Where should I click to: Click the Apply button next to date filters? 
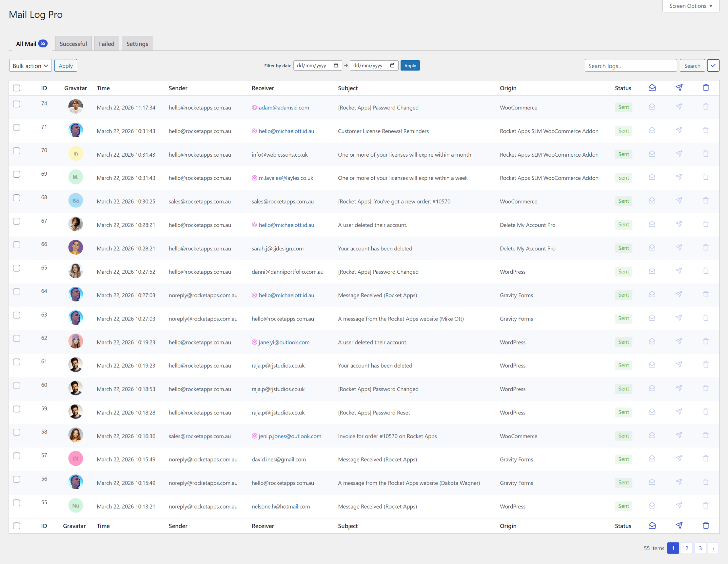[x=410, y=65]
